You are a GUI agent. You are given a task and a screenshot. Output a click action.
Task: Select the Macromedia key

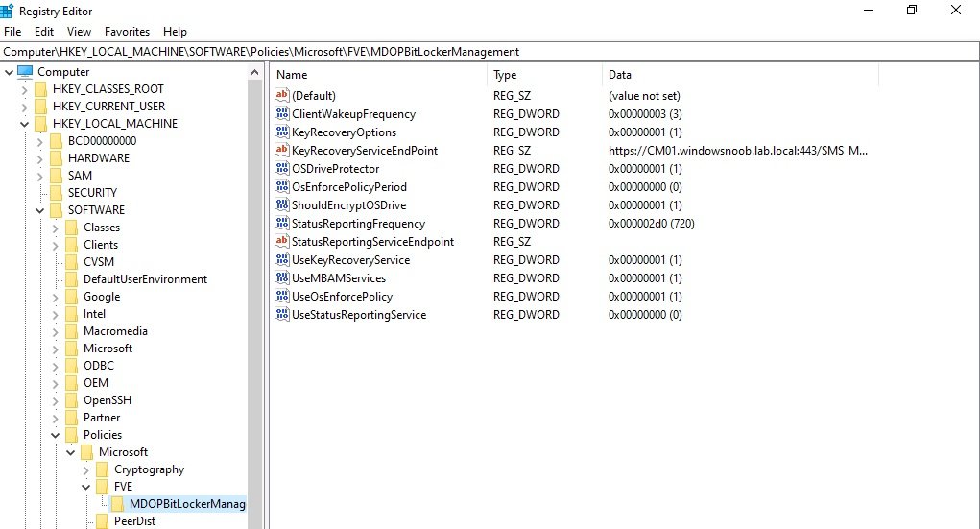[115, 331]
